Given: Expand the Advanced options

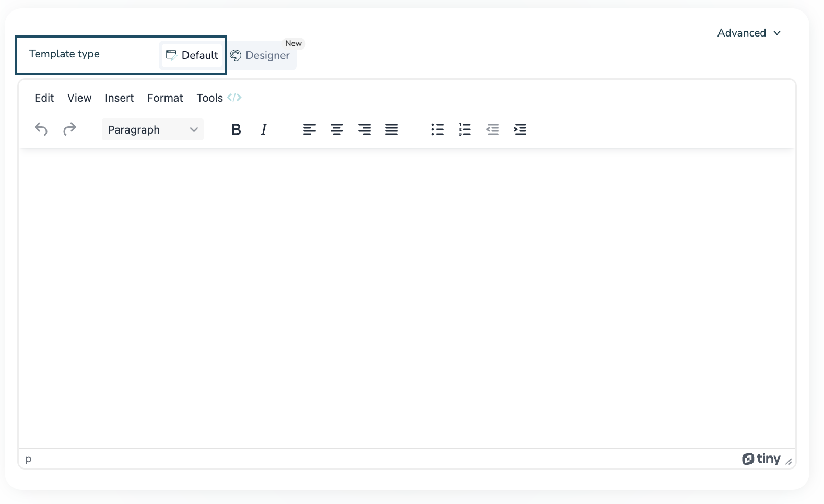Looking at the screenshot, I should [749, 33].
